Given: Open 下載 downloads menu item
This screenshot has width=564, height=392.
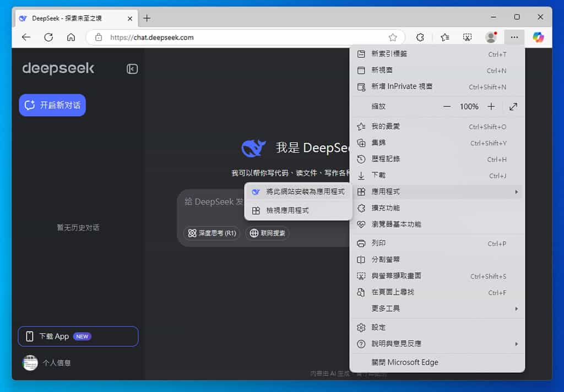Looking at the screenshot, I should (437, 176).
